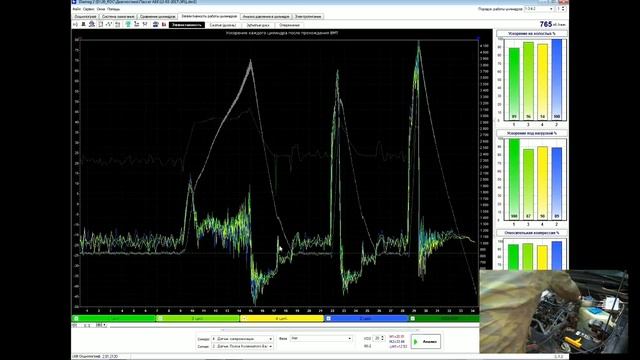
Task: Click the waveform toolbar icon
Action: click(109, 25)
